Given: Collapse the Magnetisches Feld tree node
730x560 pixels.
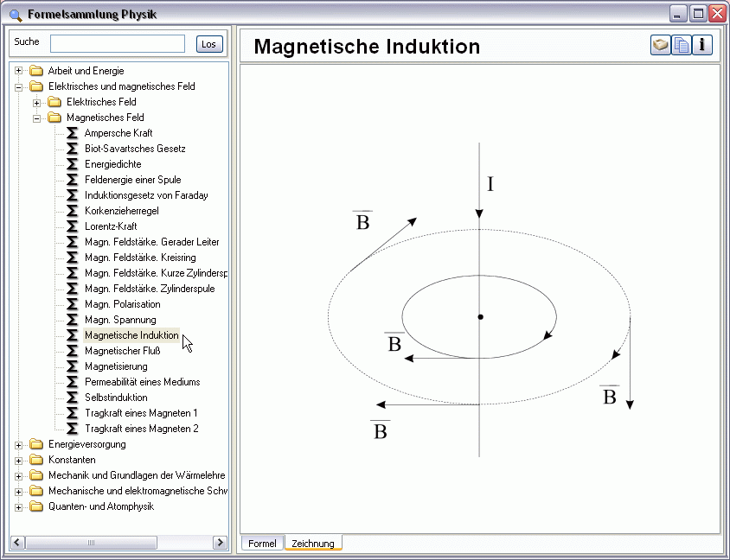Looking at the screenshot, I should pyautogui.click(x=37, y=118).
